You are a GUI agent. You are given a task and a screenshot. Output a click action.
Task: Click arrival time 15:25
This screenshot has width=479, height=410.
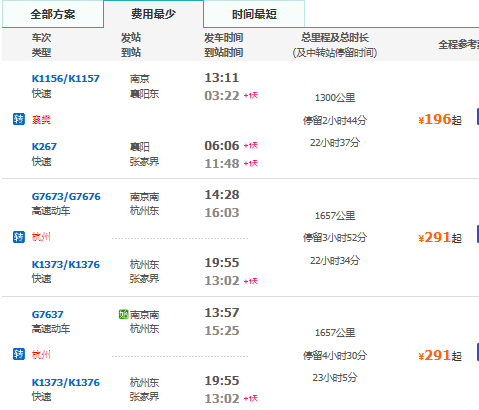click(222, 331)
